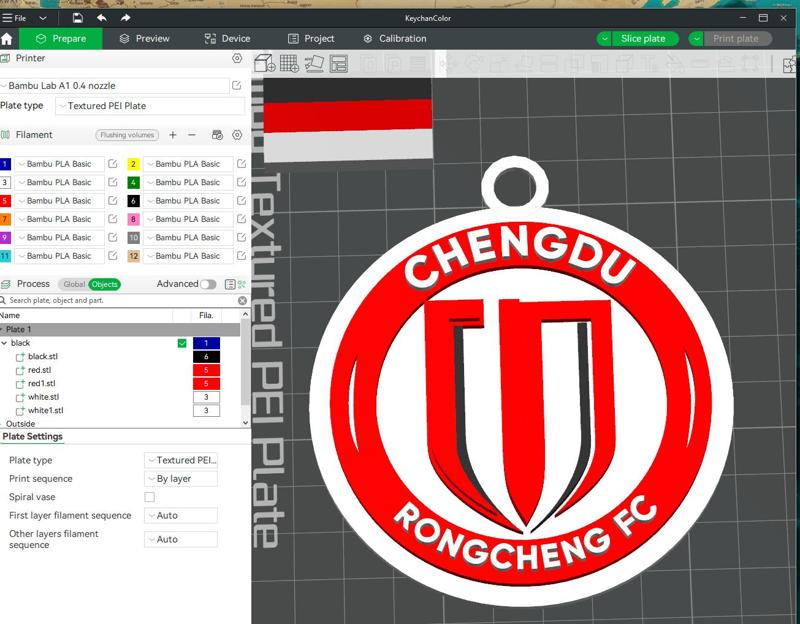Click filament 2 yellow color swatch
This screenshot has height=624, width=800.
point(133,164)
